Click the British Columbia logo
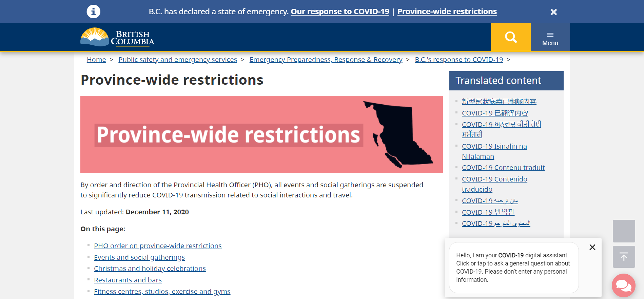This screenshot has width=644, height=299. coord(117,37)
